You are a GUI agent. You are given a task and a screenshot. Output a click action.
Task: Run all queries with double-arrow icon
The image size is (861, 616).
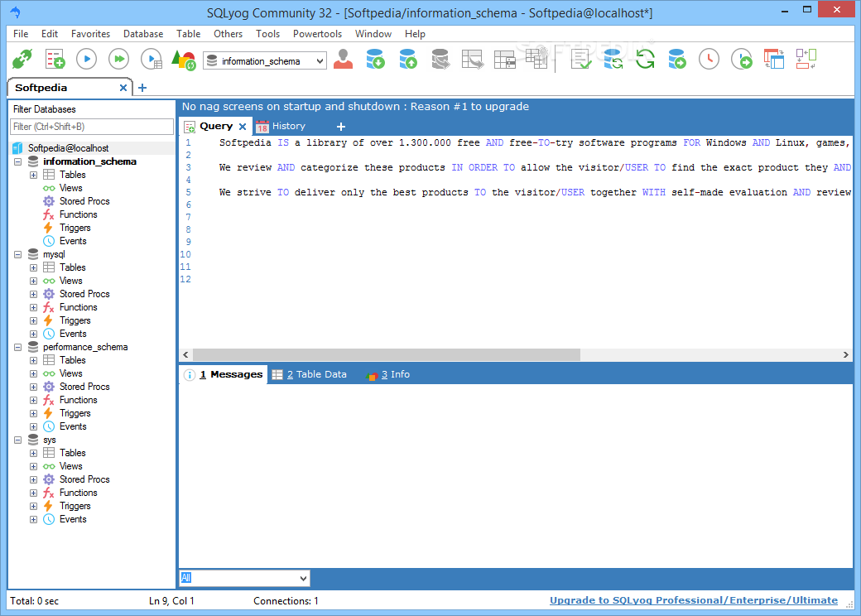coord(118,59)
